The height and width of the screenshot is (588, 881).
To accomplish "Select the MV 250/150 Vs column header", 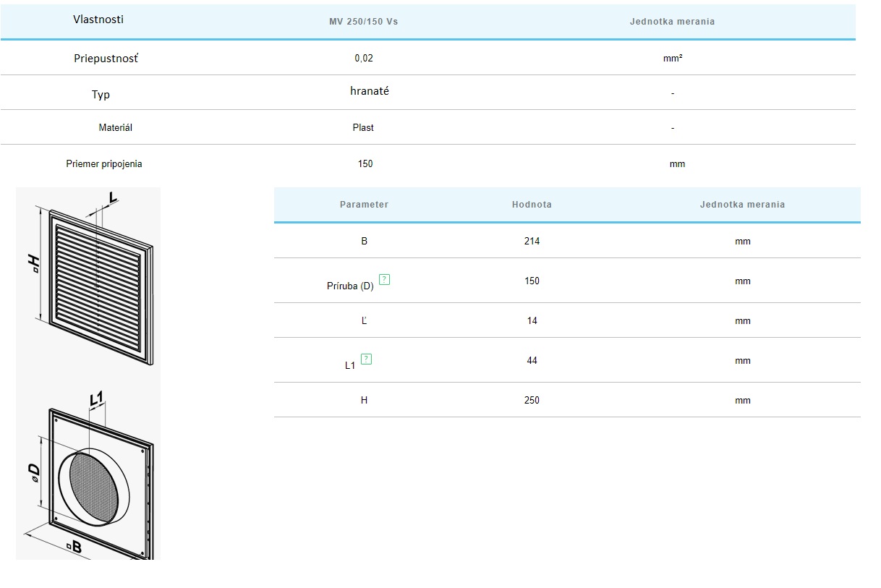I will 363,22.
